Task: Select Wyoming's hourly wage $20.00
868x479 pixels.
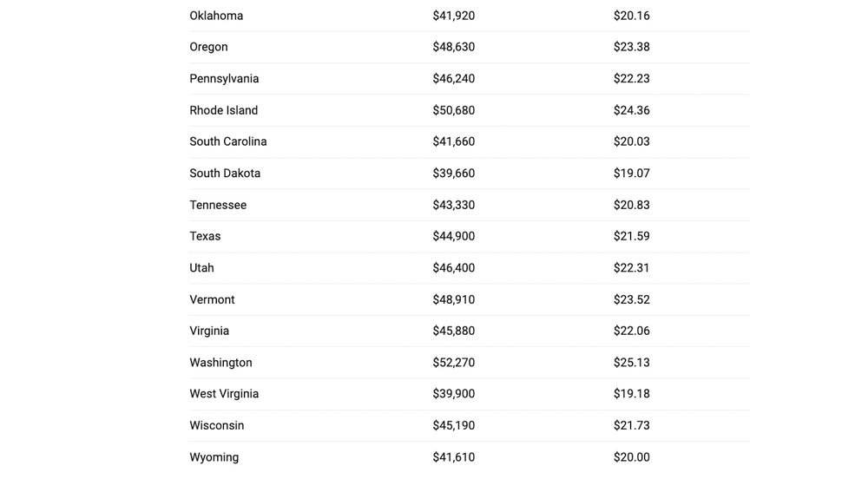Action: point(631,457)
